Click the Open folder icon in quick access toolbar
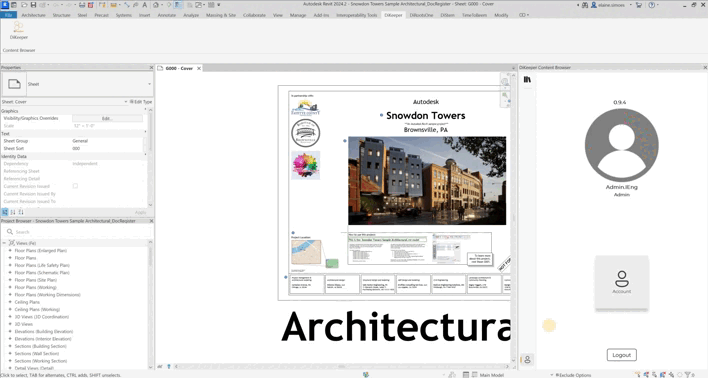Screen dimensions: 708x378 [23, 5]
